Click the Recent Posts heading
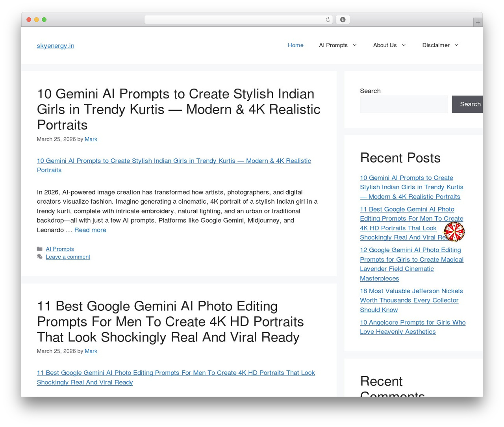Viewport: 504px width, 427px height. [x=400, y=158]
